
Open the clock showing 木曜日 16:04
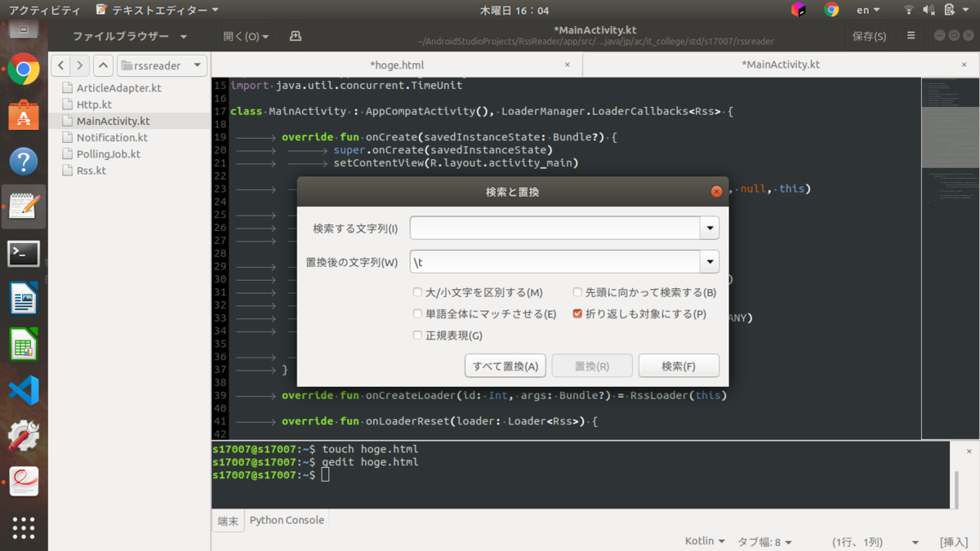click(514, 10)
